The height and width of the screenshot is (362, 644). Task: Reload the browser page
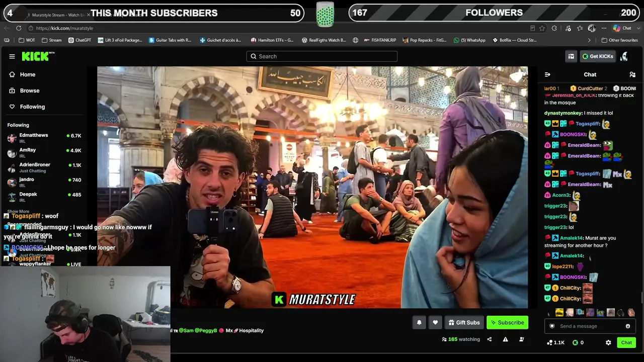pyautogui.click(x=19, y=28)
